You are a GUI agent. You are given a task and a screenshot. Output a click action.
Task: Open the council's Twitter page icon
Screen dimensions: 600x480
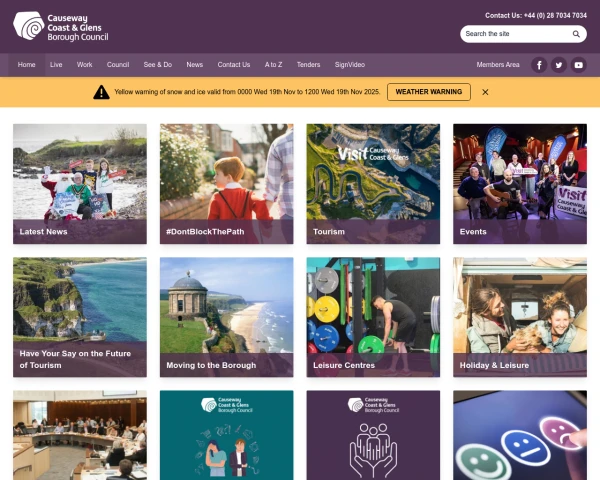tap(559, 65)
